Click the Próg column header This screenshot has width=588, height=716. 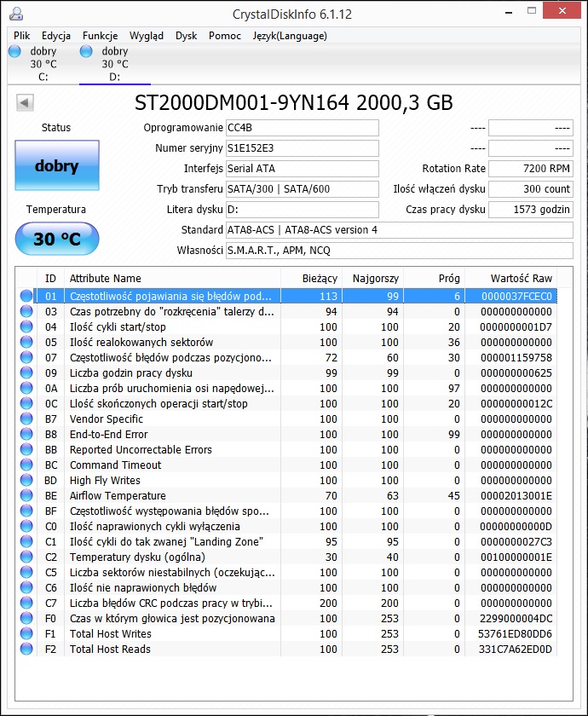point(434,279)
